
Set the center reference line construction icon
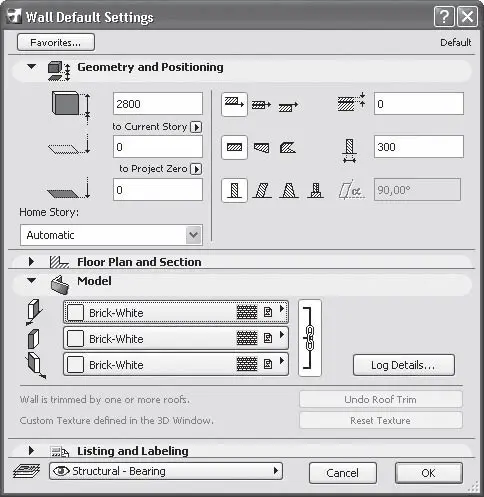[x=261, y=105]
